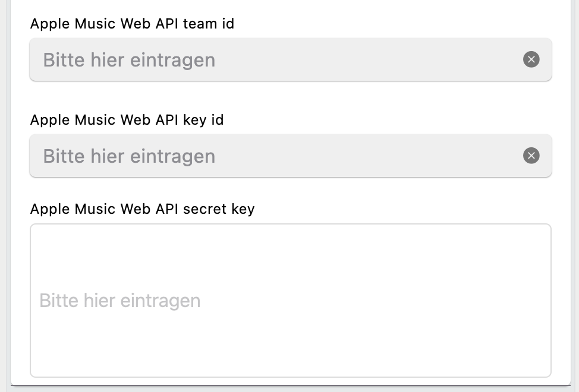The height and width of the screenshot is (392, 579).
Task: Select the placeholder text in team id box
Action: click(129, 60)
